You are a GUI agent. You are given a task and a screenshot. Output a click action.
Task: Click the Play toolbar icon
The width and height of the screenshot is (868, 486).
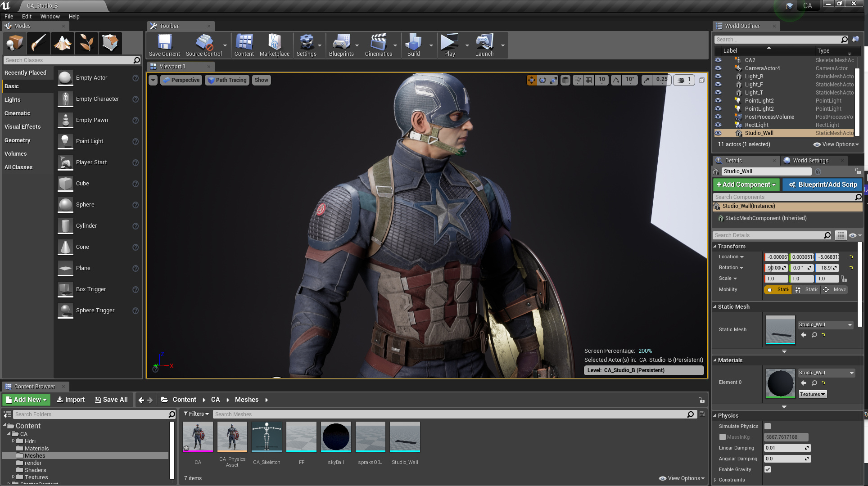coord(449,45)
